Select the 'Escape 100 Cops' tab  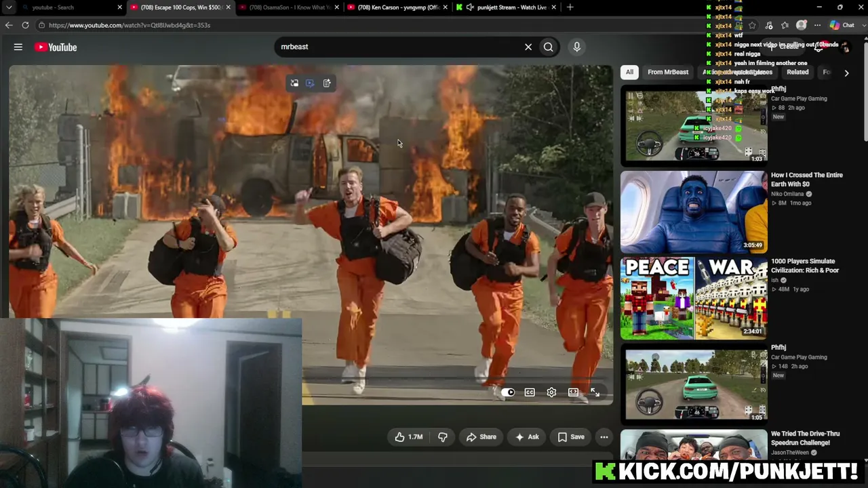[180, 7]
